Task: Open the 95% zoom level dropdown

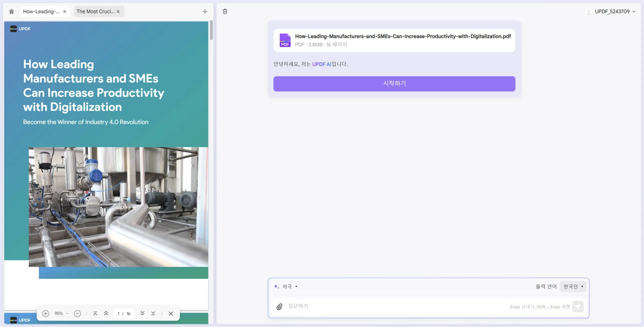Action: 61,314
